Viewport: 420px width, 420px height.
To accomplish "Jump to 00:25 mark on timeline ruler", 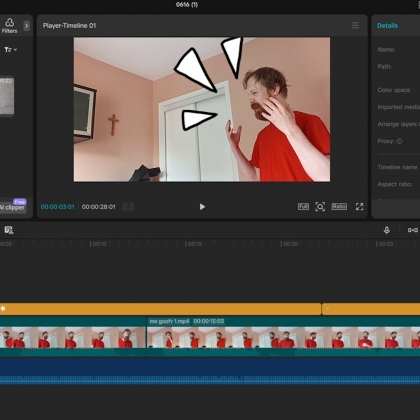I will coord(385,244).
